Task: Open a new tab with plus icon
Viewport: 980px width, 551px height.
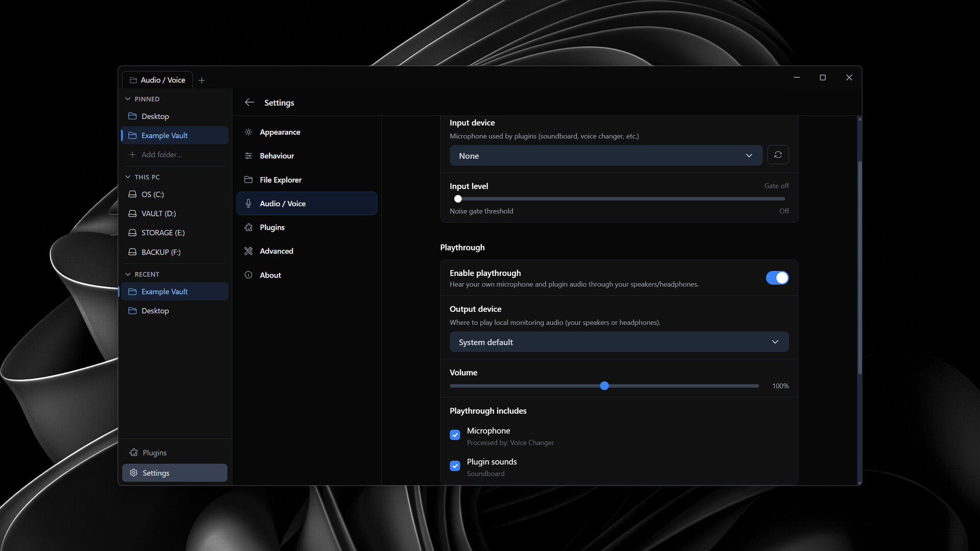Action: [x=202, y=81]
